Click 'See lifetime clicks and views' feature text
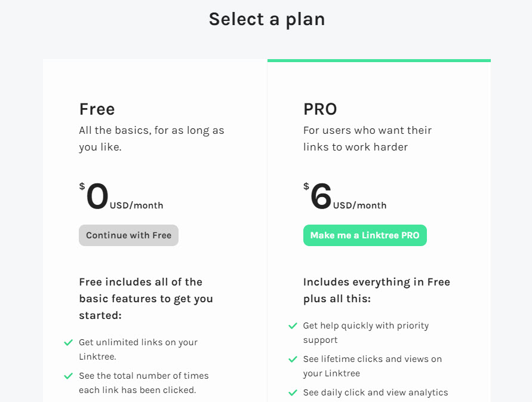The width and height of the screenshot is (532, 402). click(x=372, y=366)
